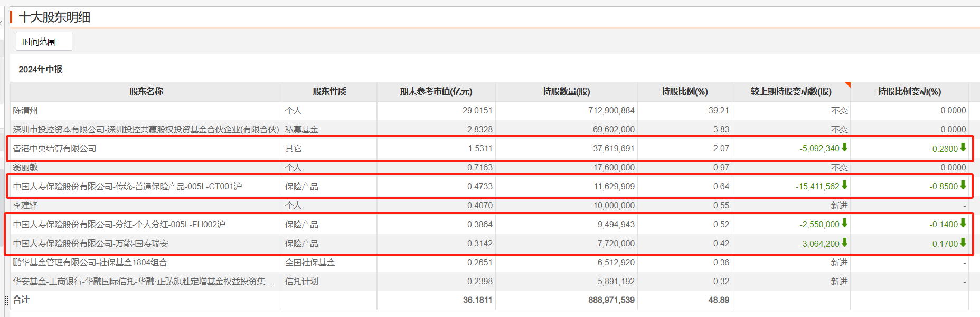Open 深圳市投控资本有限公司 shareholder link
980x317 pixels.
click(146, 130)
